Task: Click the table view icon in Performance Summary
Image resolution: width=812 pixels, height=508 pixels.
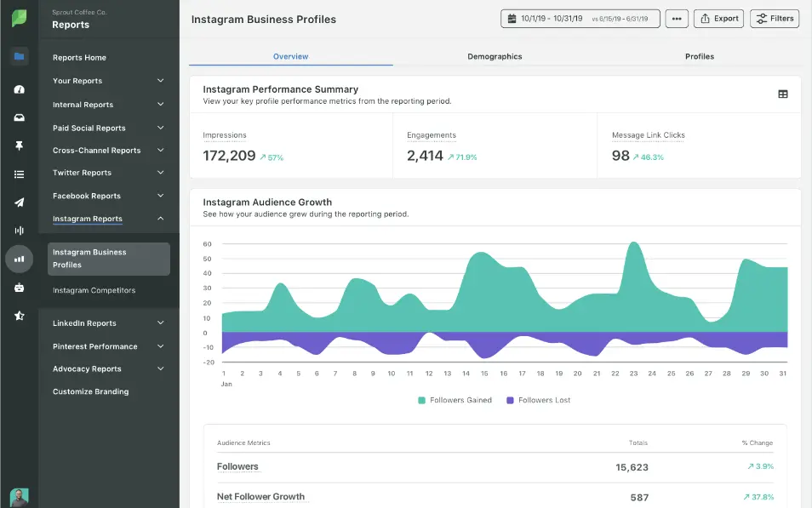Action: 783,94
